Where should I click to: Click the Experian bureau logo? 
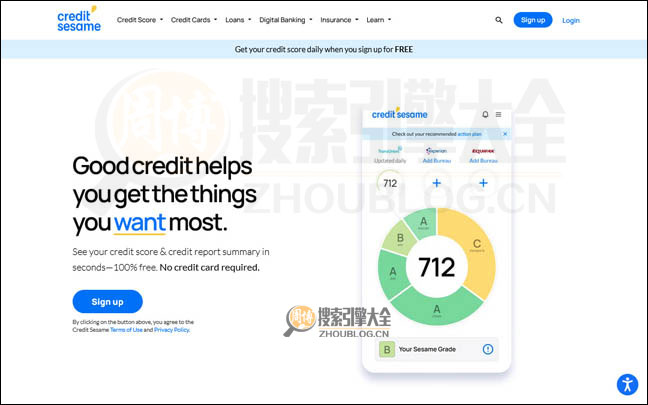[436, 150]
